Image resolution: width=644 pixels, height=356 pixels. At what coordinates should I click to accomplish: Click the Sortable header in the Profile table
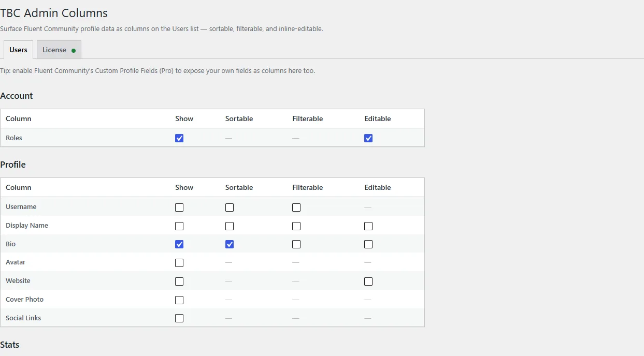[x=239, y=187]
